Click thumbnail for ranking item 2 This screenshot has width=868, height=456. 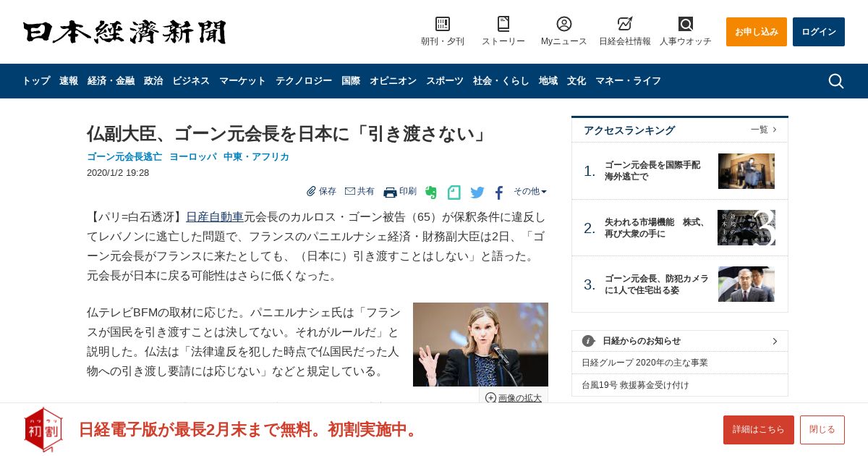(x=746, y=228)
